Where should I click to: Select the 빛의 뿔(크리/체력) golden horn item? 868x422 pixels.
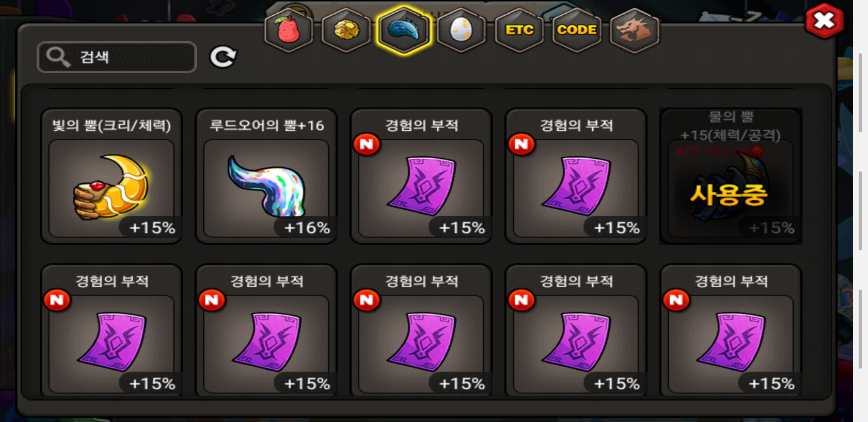click(x=111, y=176)
